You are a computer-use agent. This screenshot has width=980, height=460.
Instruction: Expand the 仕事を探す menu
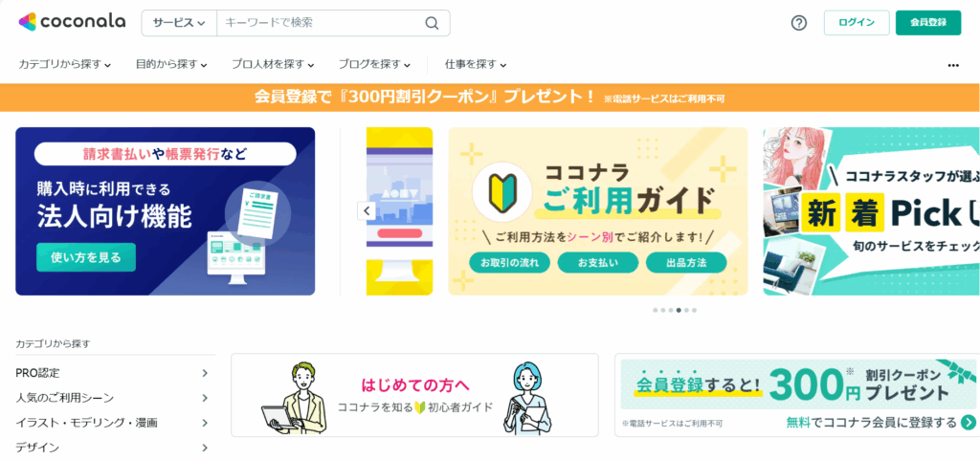[x=476, y=64]
